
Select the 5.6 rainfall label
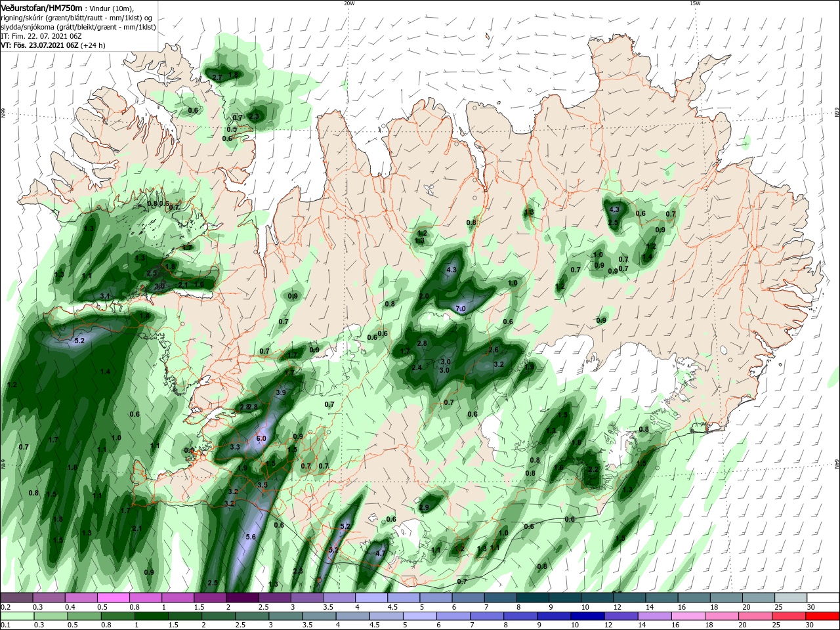click(x=251, y=537)
